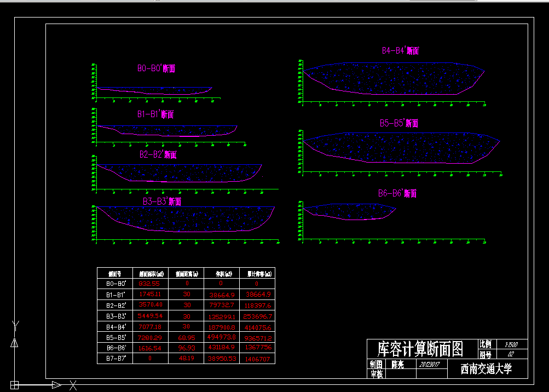
Task: Select the drafter name 陈亮 in title block
Action: pos(397,365)
